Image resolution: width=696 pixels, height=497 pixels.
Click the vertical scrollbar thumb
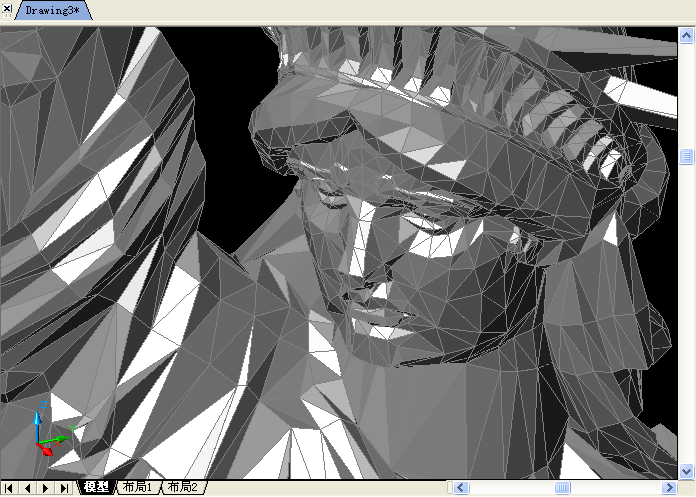(x=686, y=156)
